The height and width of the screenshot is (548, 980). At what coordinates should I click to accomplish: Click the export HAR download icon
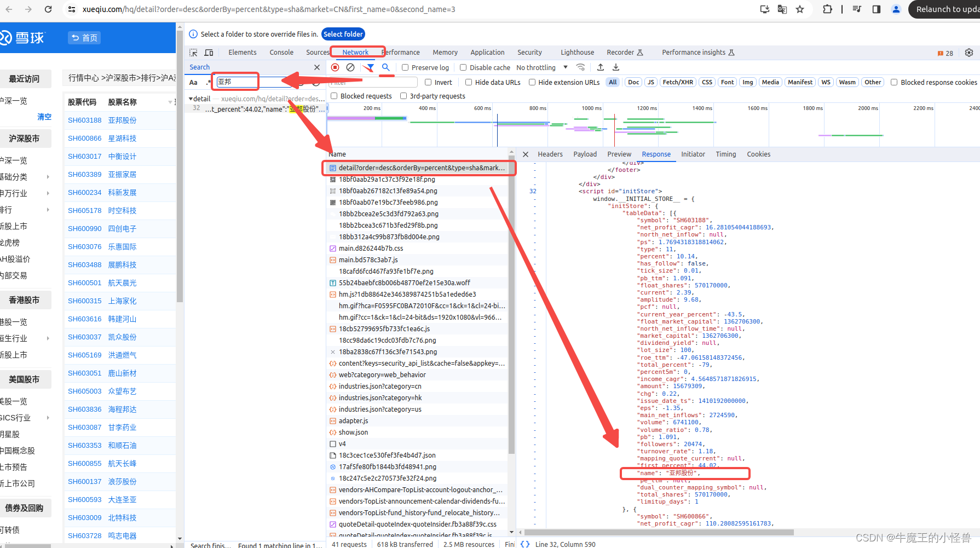[x=616, y=67]
